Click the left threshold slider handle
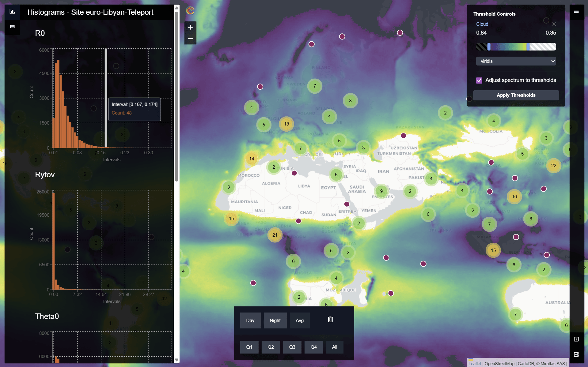The width and height of the screenshot is (588, 367). click(x=489, y=47)
